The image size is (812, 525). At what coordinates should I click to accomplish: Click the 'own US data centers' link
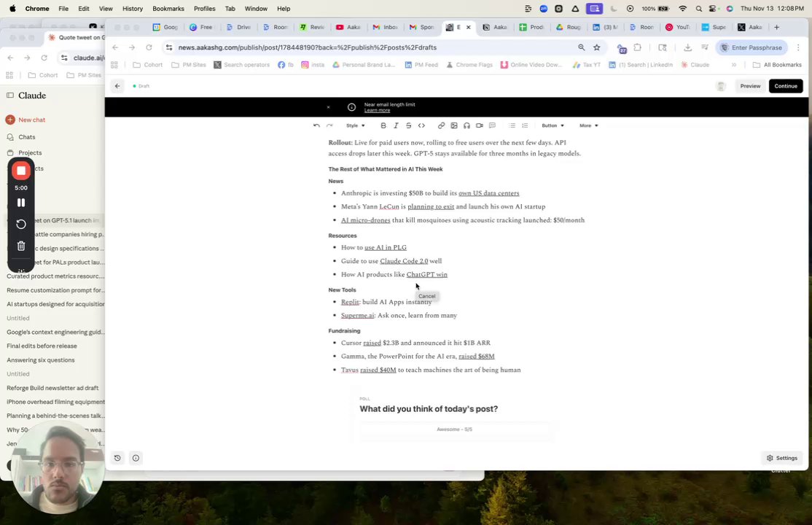pyautogui.click(x=489, y=193)
